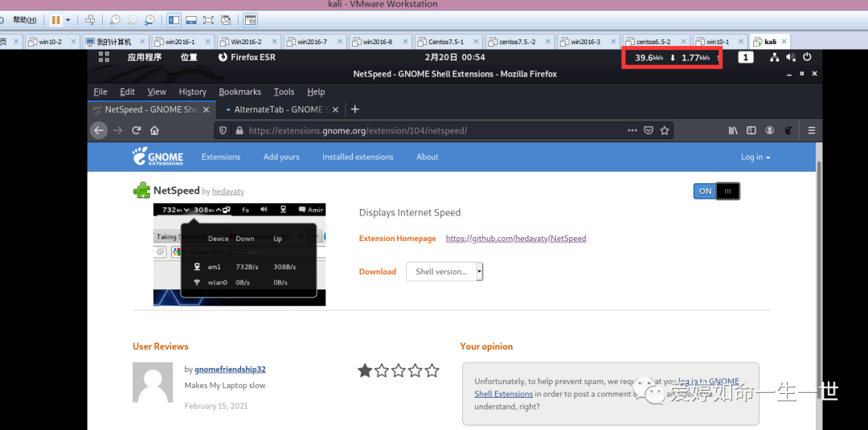Send Ctrl+Alt+Del to the virtual machine
Image resolution: width=868 pixels, height=430 pixels.
[90, 20]
